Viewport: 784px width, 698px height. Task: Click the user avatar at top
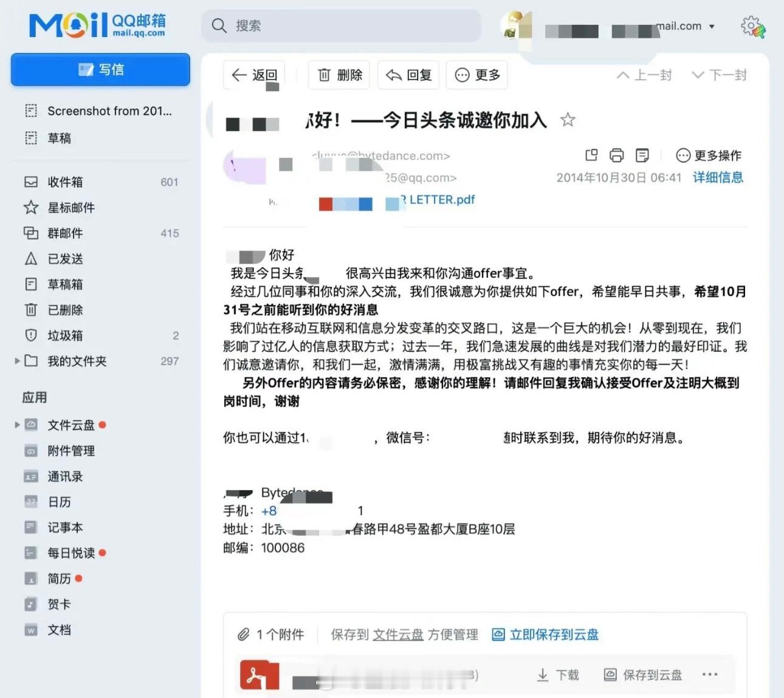click(515, 25)
